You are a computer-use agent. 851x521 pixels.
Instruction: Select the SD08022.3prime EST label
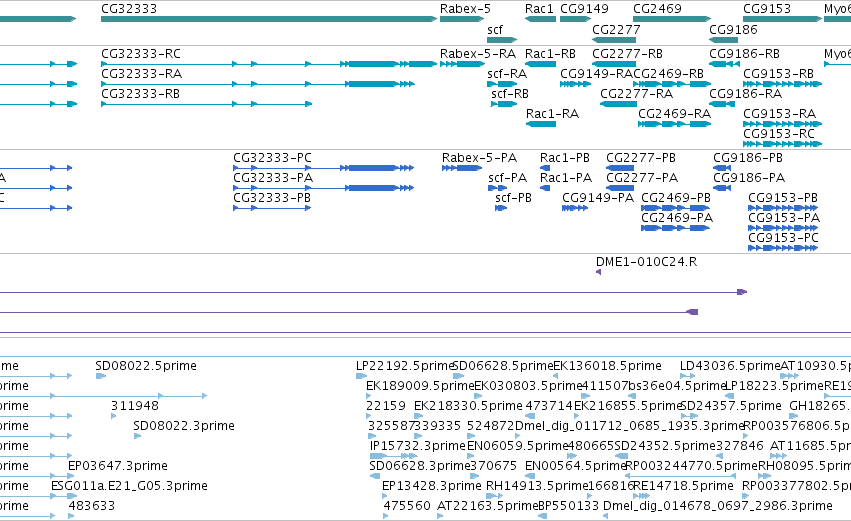pos(184,426)
